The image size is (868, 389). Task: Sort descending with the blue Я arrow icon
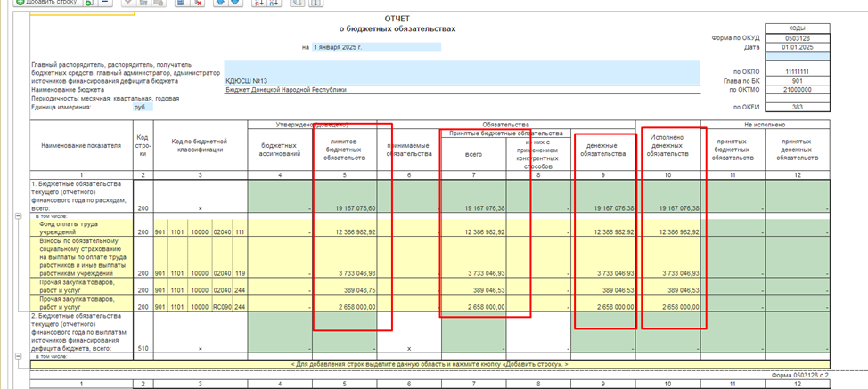click(x=274, y=2)
